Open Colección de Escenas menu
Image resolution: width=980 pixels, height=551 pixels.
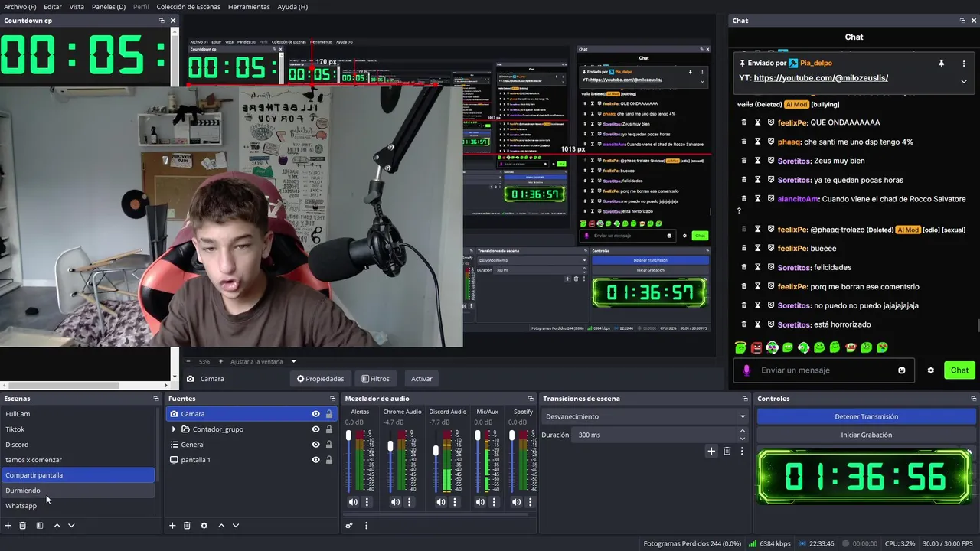(x=188, y=6)
